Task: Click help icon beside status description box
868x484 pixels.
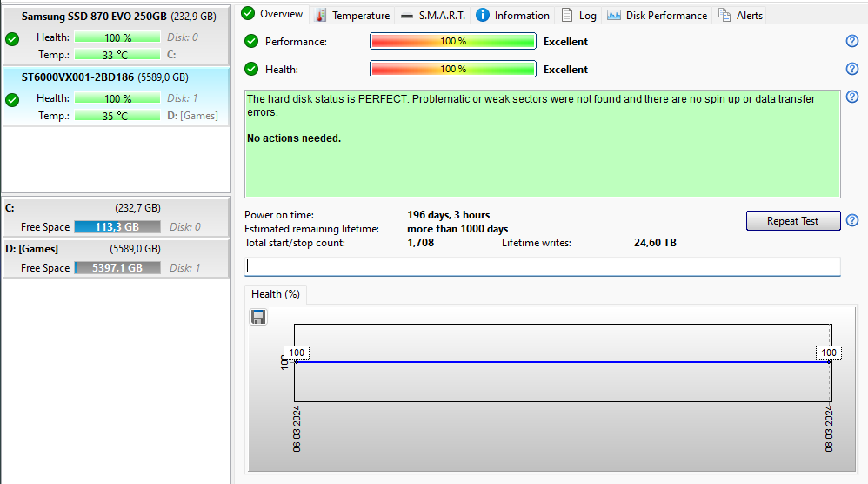Action: click(852, 97)
